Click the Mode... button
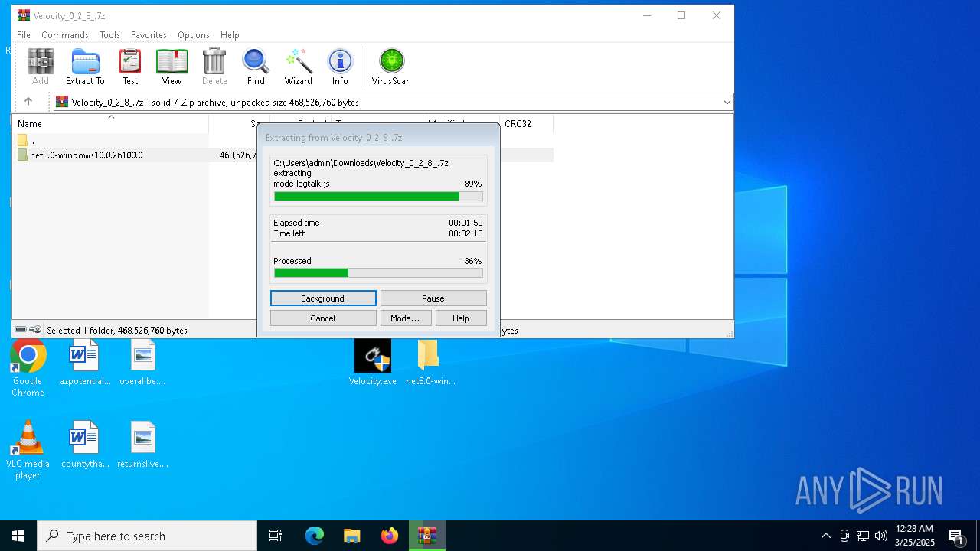Viewport: 980px width, 551px height. [405, 318]
